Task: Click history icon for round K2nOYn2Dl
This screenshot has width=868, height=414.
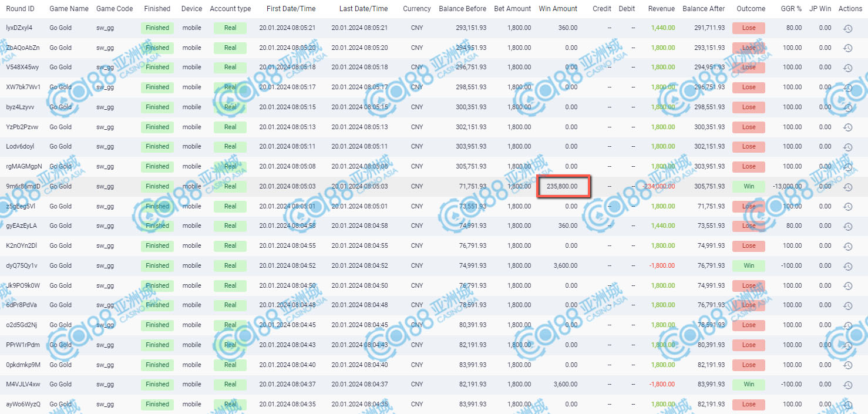Action: point(847,246)
